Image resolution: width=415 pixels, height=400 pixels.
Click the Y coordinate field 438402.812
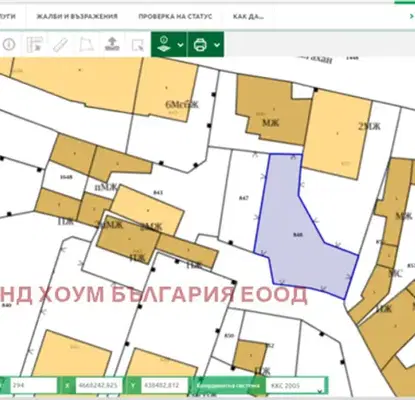click(164, 385)
